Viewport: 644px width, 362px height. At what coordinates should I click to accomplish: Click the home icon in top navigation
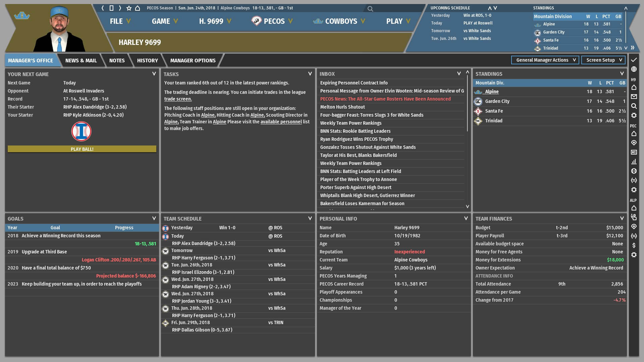pos(138,8)
